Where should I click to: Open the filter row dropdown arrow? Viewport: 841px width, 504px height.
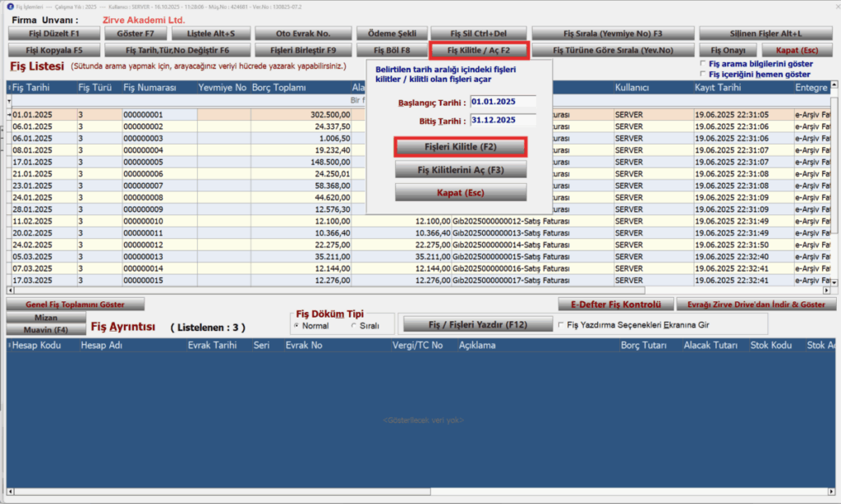[9, 101]
